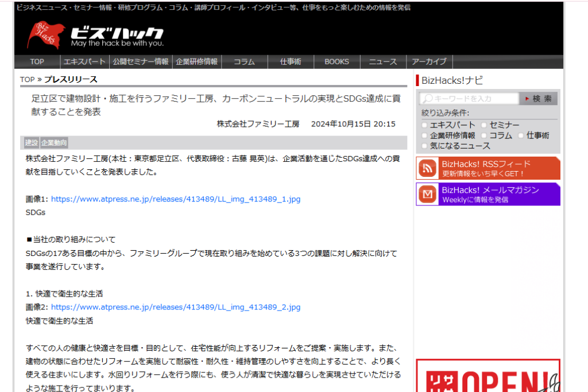Open the エキスパート menu item
This screenshot has height=392, width=588.
[x=84, y=62]
